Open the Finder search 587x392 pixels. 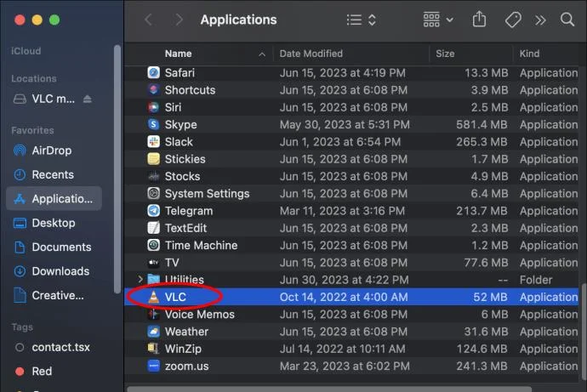[x=567, y=20]
